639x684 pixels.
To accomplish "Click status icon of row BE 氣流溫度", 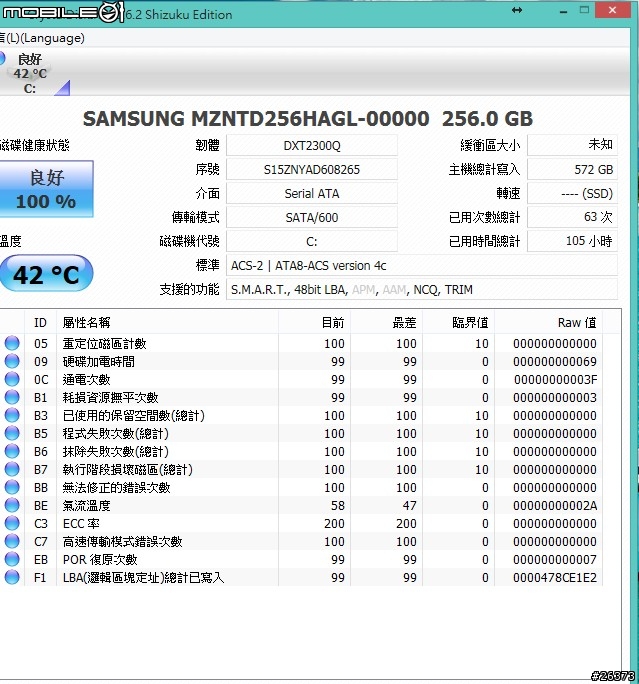I will (x=12, y=505).
